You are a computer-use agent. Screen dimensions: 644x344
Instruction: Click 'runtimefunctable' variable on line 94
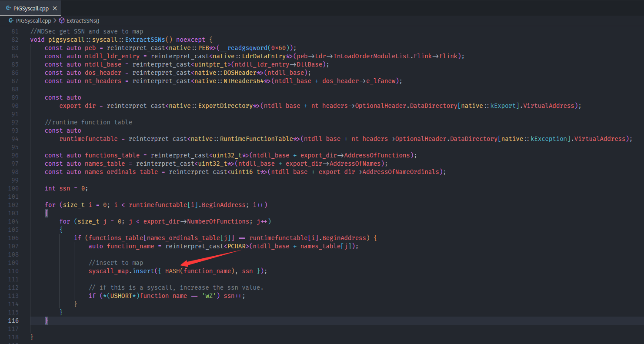89,139
